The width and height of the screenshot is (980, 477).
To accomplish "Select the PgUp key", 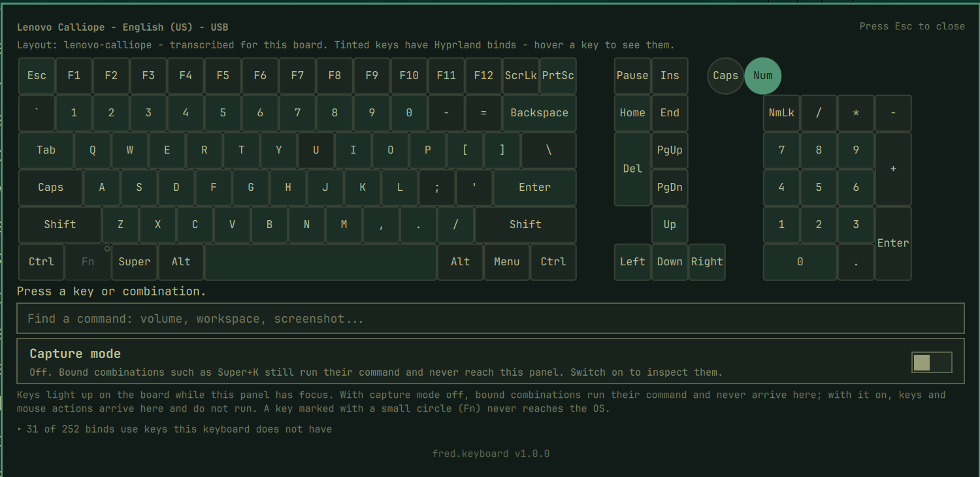I will pyautogui.click(x=670, y=150).
